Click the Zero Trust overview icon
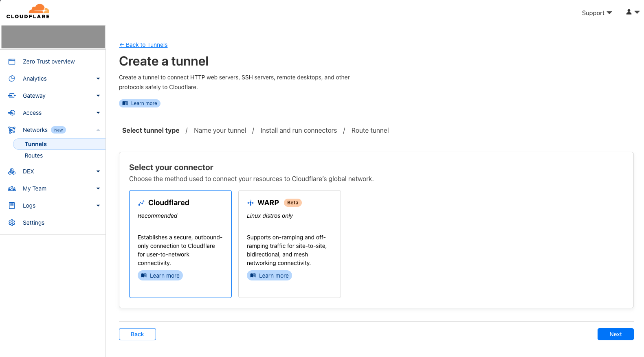 (x=12, y=61)
